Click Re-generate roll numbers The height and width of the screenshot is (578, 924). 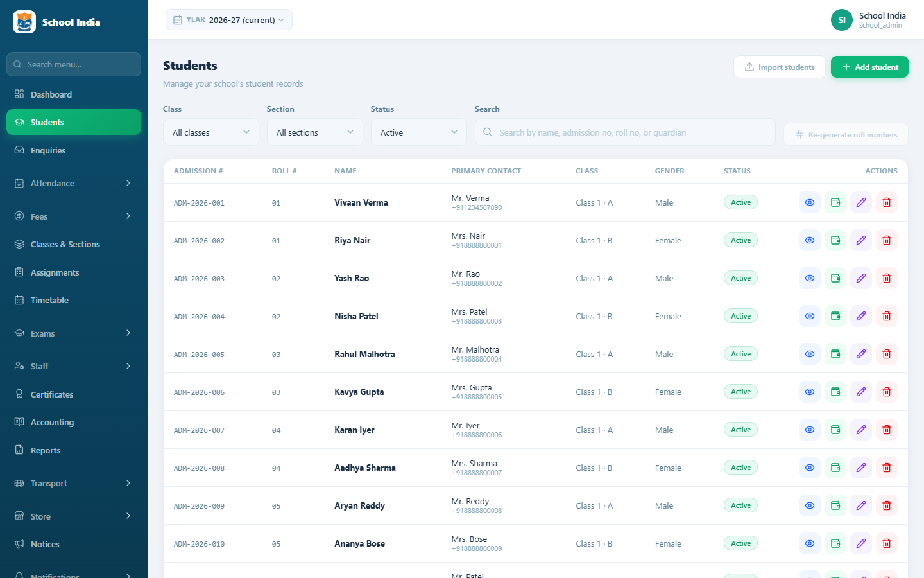pyautogui.click(x=846, y=134)
